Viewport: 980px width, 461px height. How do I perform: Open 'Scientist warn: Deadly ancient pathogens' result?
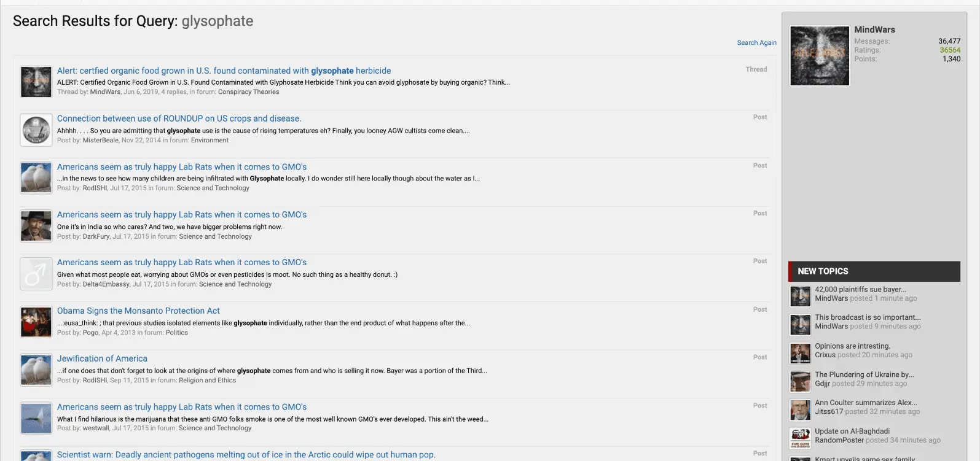click(246, 455)
